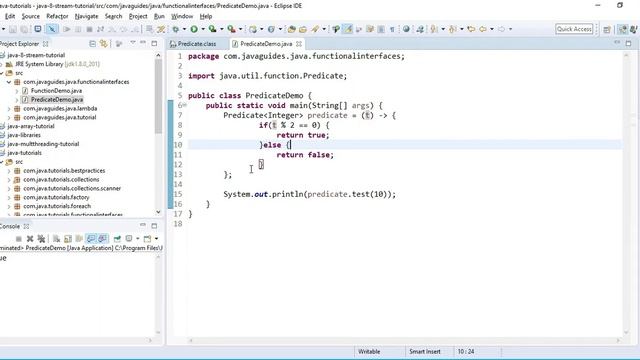The image size is (640, 360).
Task: Open the Source menu
Action: [x=31, y=16]
